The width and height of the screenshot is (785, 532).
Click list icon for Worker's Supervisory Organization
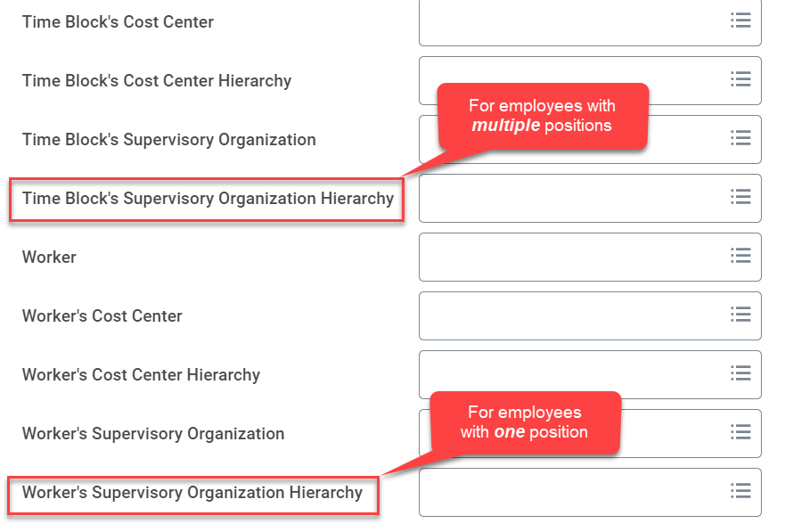click(740, 432)
